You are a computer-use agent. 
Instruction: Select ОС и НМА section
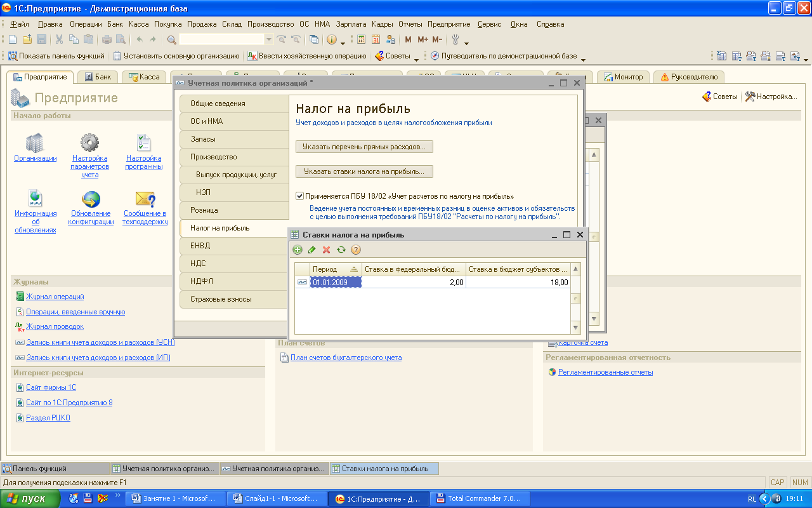tap(233, 121)
